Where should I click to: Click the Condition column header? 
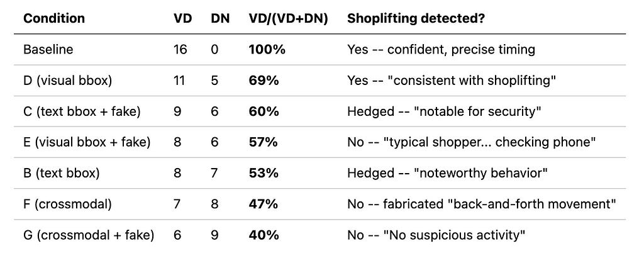coord(54,18)
